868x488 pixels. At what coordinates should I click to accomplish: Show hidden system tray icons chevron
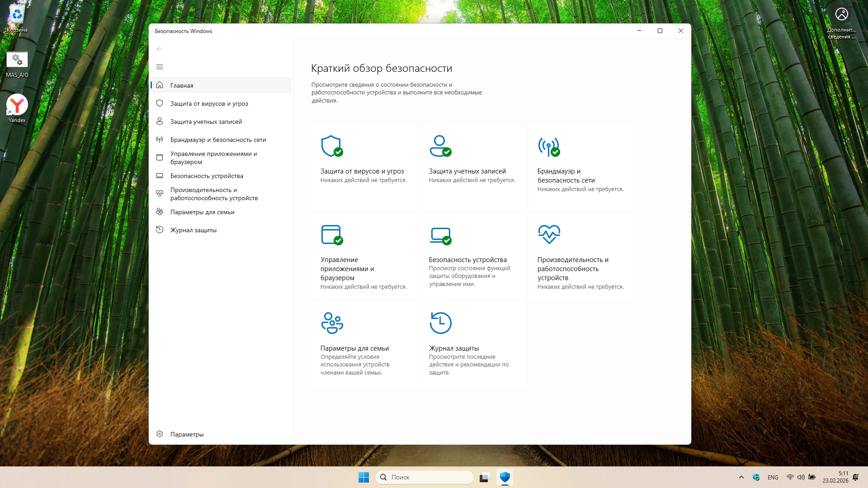pyautogui.click(x=741, y=477)
